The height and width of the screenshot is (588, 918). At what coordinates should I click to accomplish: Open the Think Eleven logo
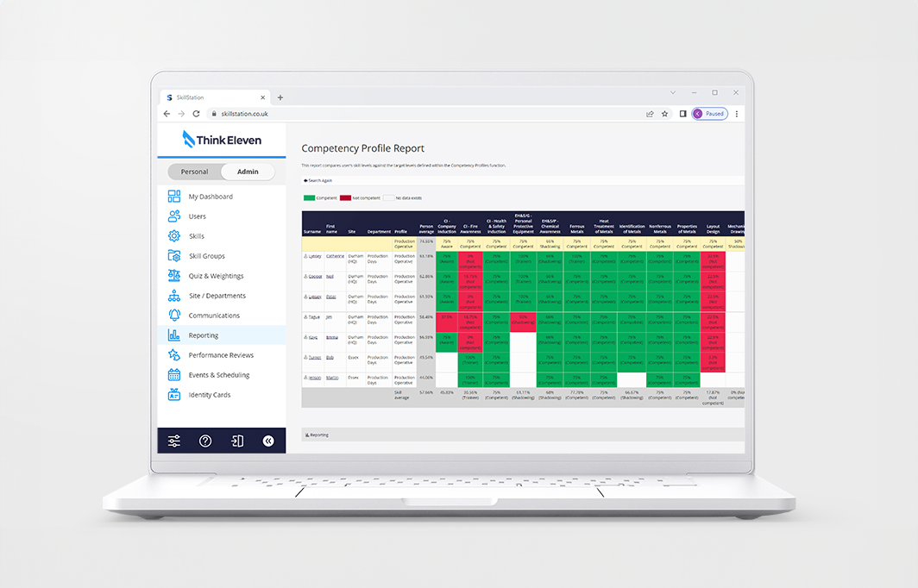(x=222, y=140)
